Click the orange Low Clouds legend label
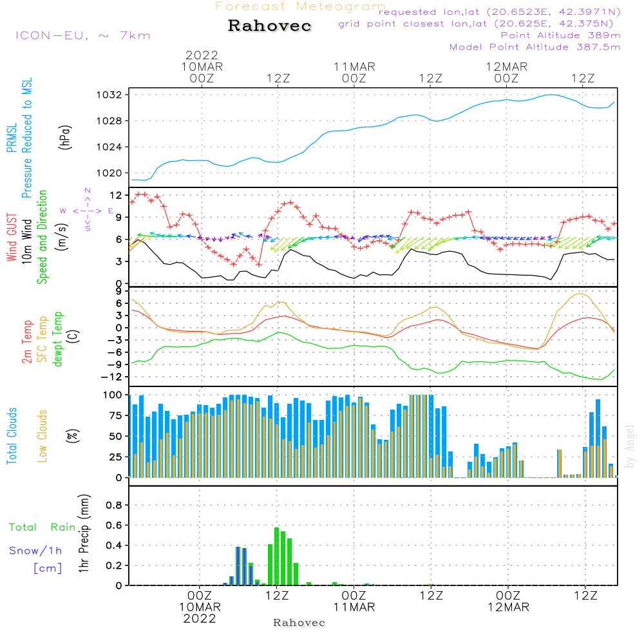 point(43,436)
